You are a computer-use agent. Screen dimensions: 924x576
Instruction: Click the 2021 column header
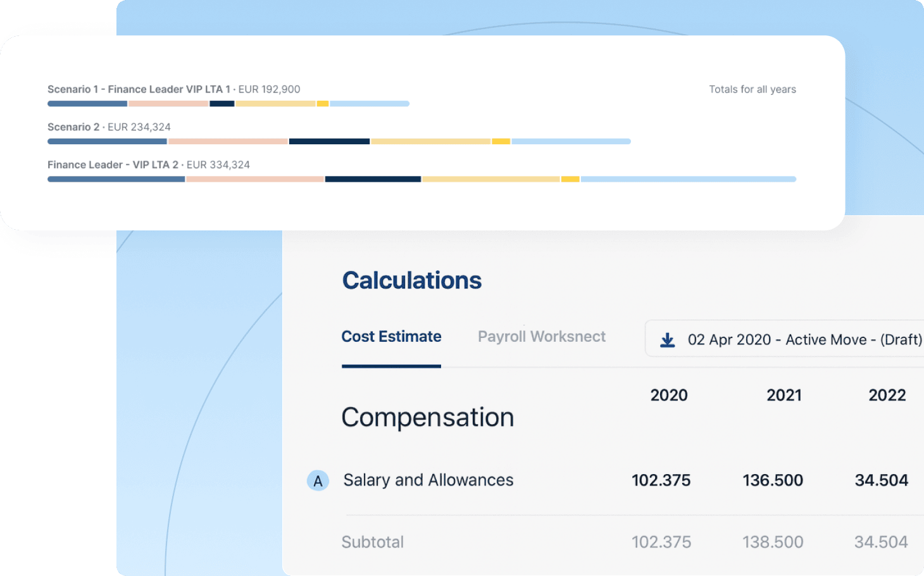tap(784, 396)
